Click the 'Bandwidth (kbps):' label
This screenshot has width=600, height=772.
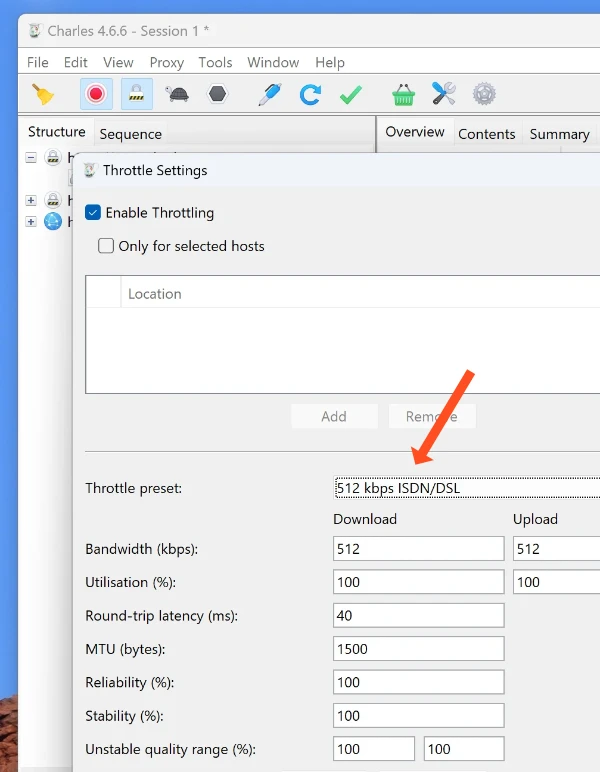pyautogui.click(x=142, y=549)
